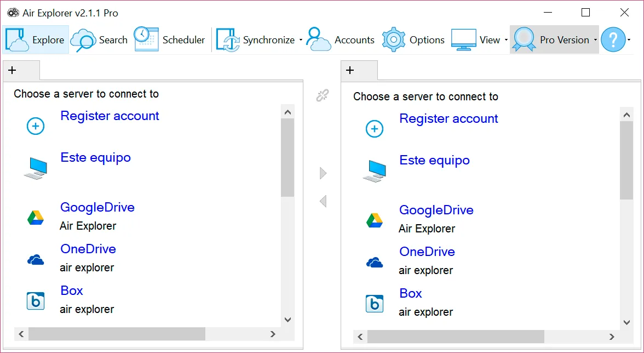Click the Synchronize toolbar button
Screen dimensions: 644x353
point(255,39)
